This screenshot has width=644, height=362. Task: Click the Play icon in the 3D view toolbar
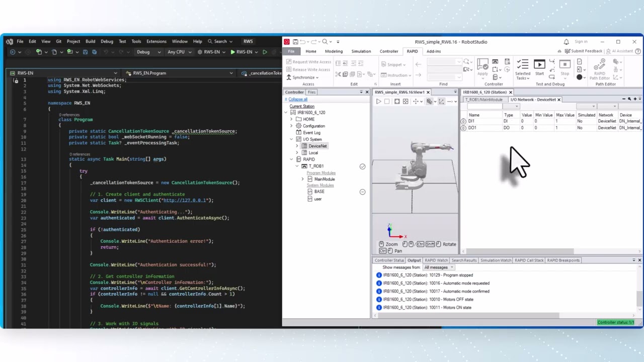378,102
